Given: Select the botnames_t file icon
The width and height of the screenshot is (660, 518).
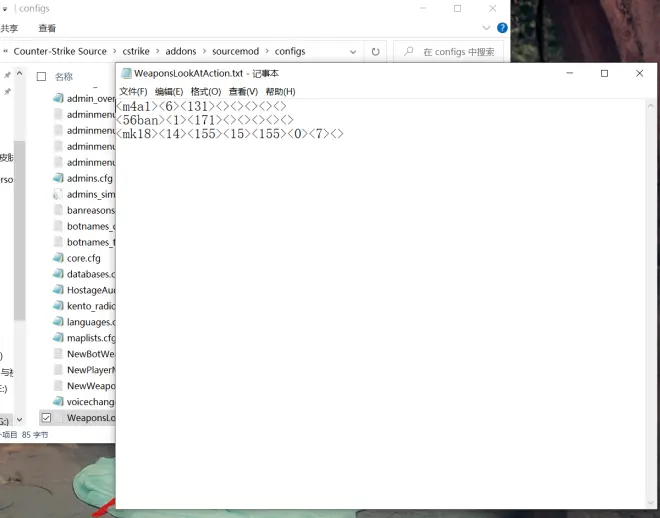Looking at the screenshot, I should (x=58, y=242).
